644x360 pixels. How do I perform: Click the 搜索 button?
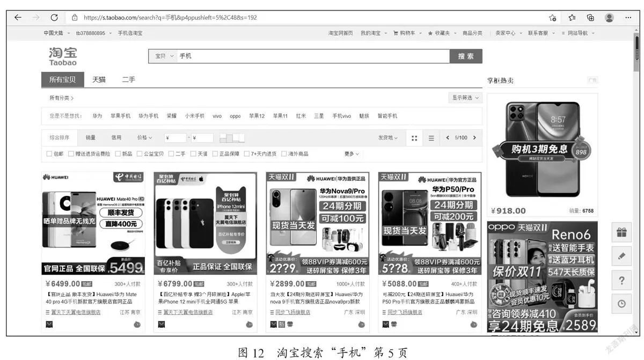pyautogui.click(x=466, y=56)
